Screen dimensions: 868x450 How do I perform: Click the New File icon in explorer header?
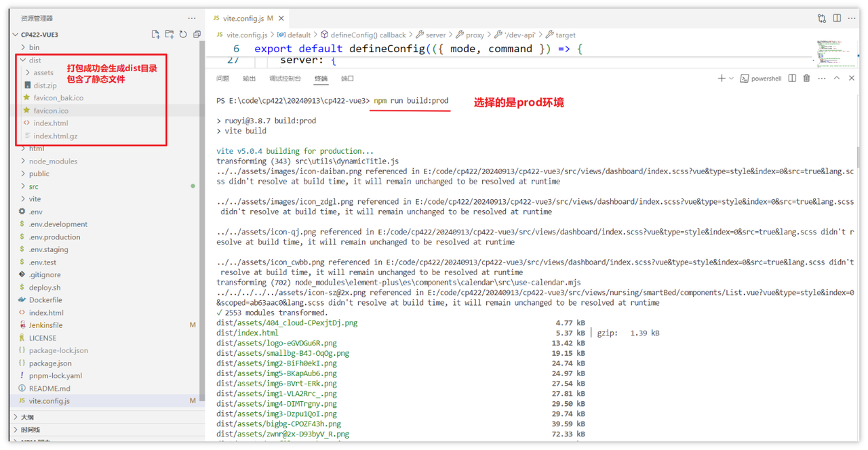click(155, 35)
